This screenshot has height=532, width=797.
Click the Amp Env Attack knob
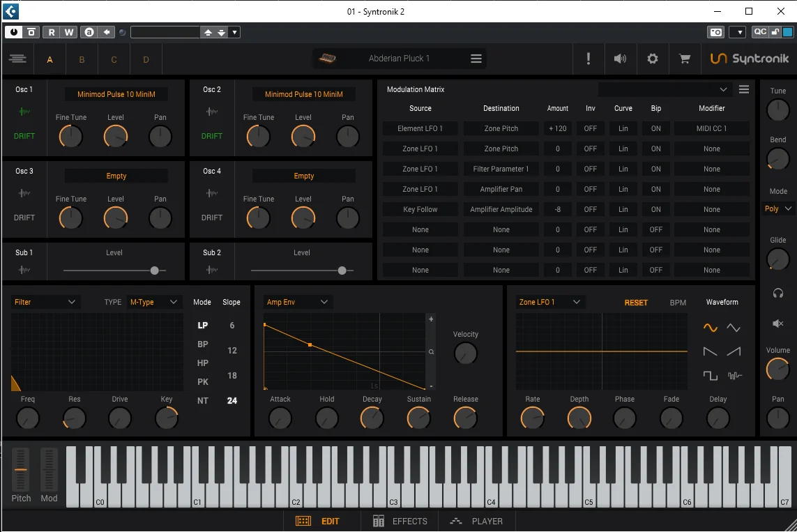[x=280, y=418]
